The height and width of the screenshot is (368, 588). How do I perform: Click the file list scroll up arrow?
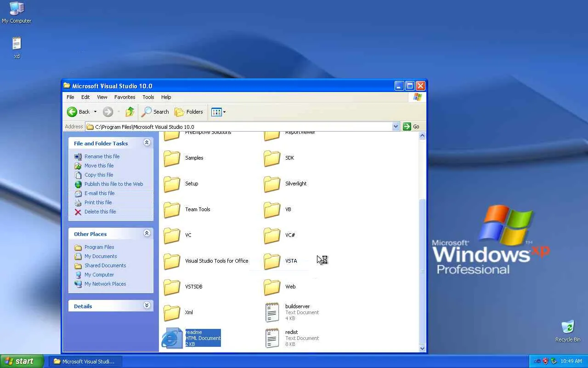coord(423,136)
